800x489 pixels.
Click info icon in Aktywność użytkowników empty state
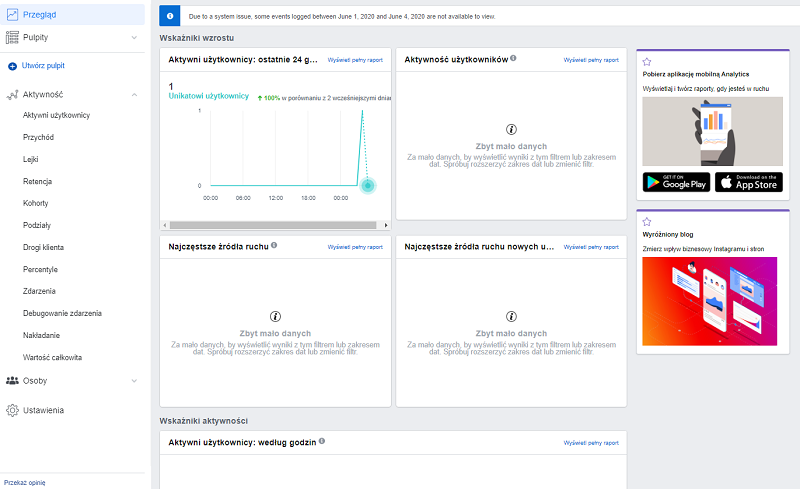tap(511, 129)
